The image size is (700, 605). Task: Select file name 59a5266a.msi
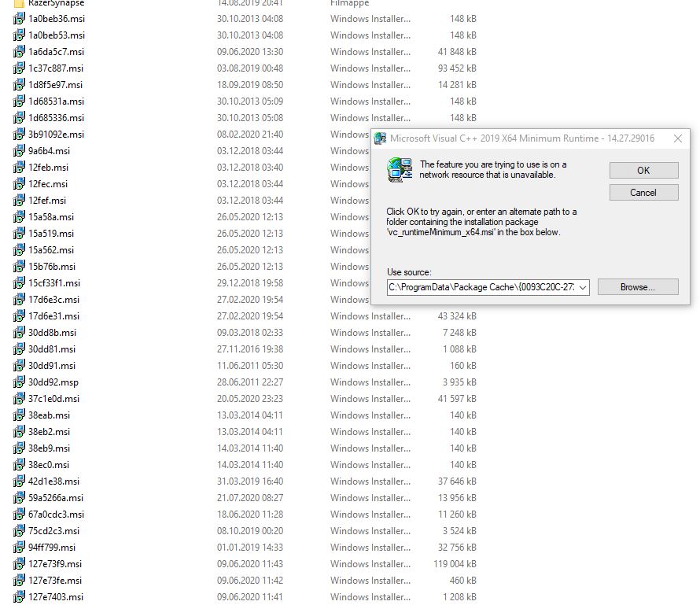tap(56, 498)
